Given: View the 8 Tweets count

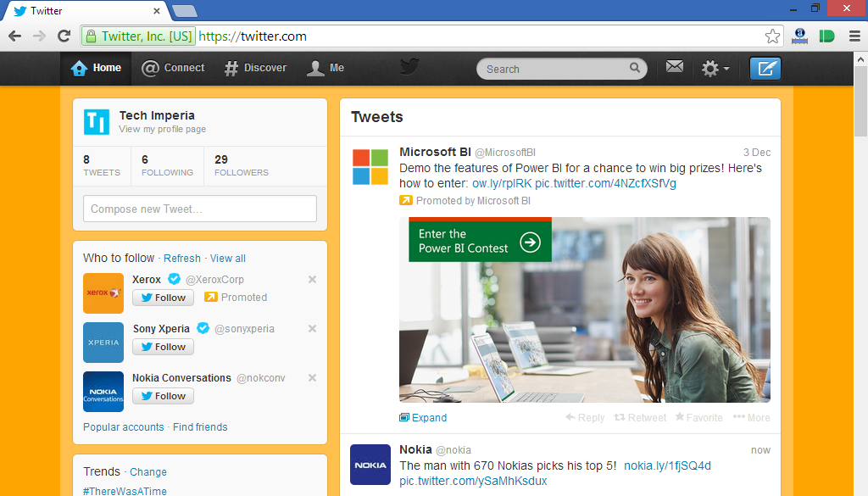Looking at the screenshot, I should point(102,165).
